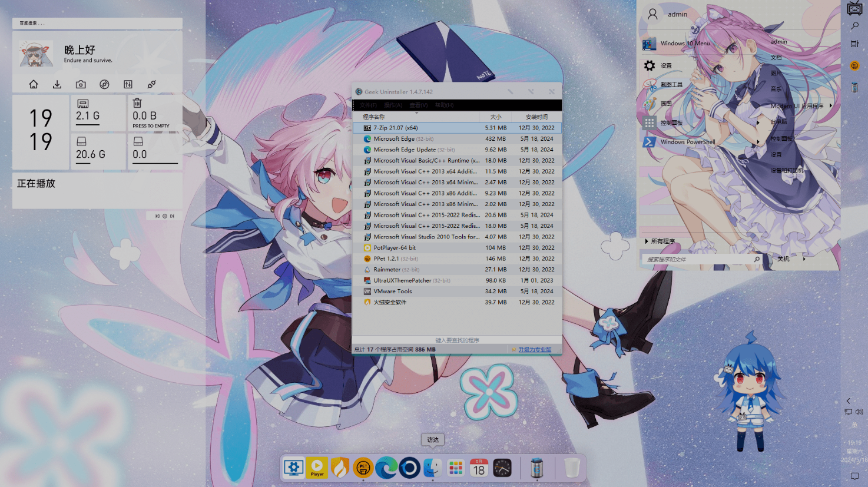Expand the arrow beside 关机
The width and height of the screenshot is (868, 487).
(804, 259)
